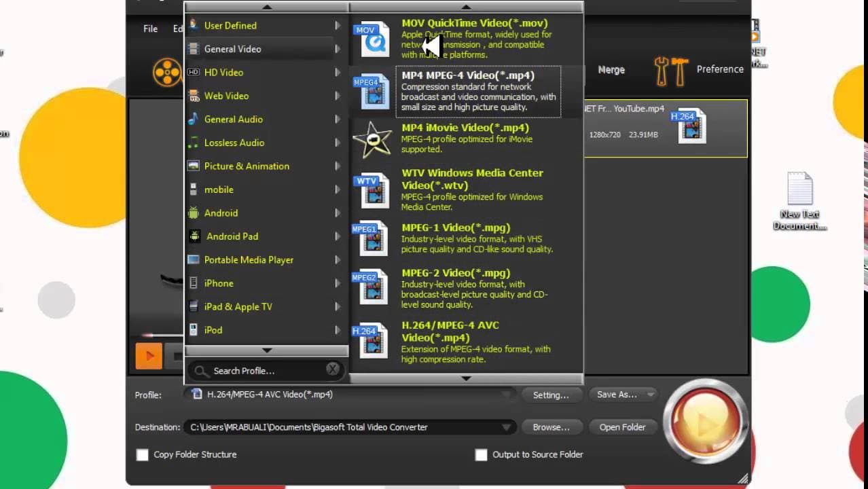Click the MPEG1 format file icon
This screenshot has width=868, height=489.
tap(371, 238)
